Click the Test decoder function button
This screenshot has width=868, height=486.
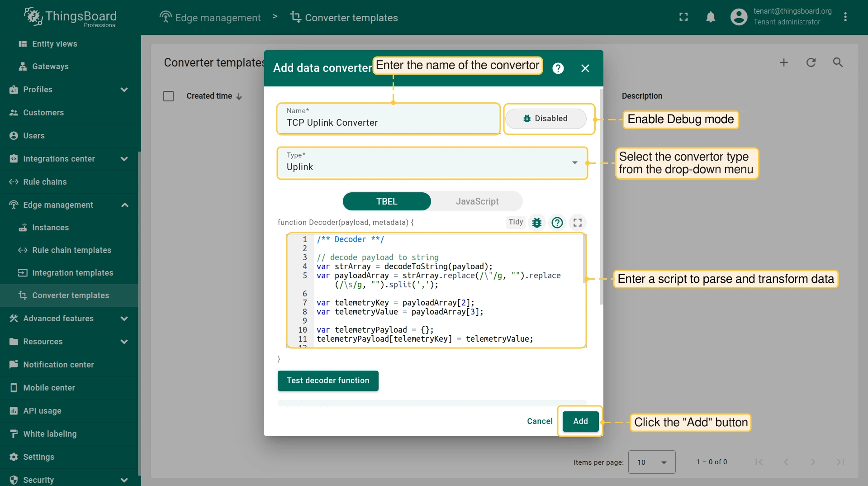pyautogui.click(x=328, y=381)
